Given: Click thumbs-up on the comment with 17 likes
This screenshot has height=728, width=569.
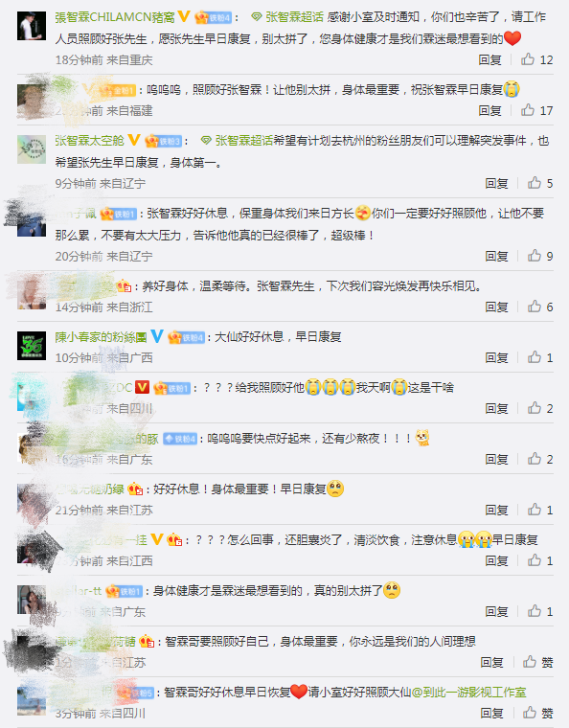Looking at the screenshot, I should [528, 110].
